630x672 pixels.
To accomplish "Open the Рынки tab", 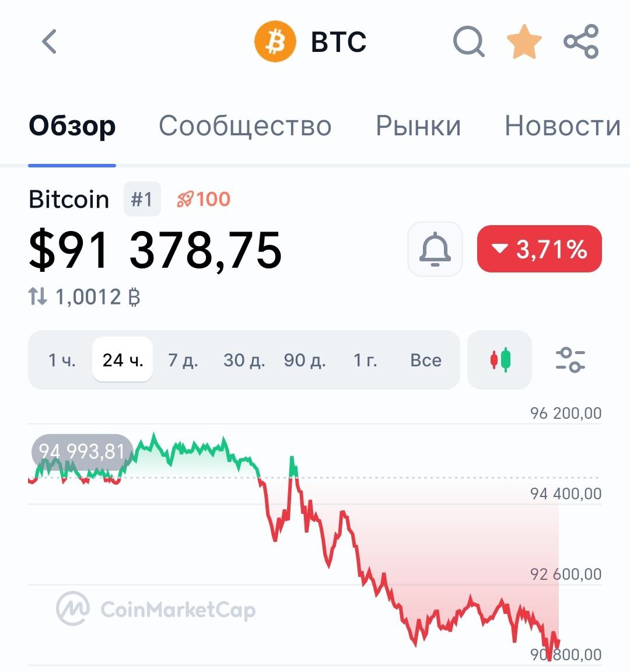I will 418,126.
